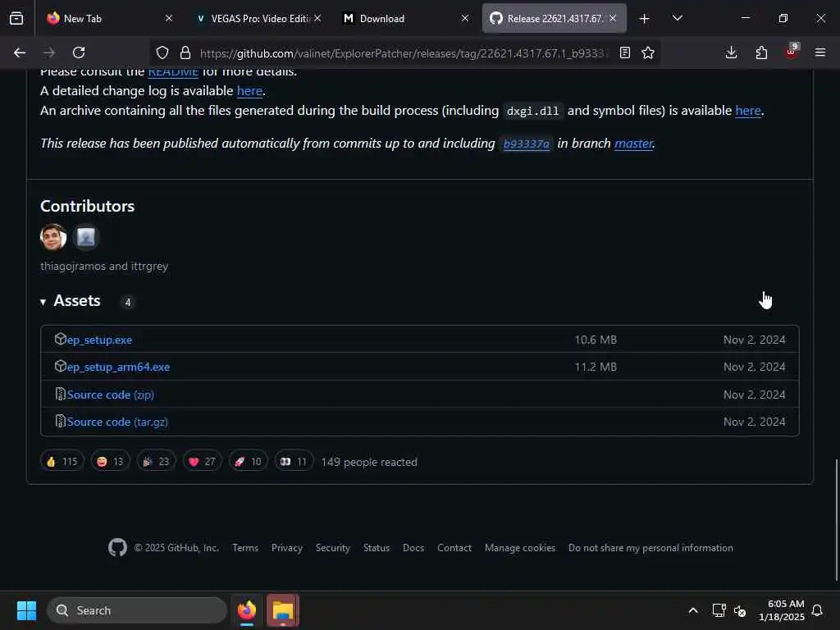Screen dimensions: 840x630
Task: Download ep_setup.exe
Action: [99, 340]
